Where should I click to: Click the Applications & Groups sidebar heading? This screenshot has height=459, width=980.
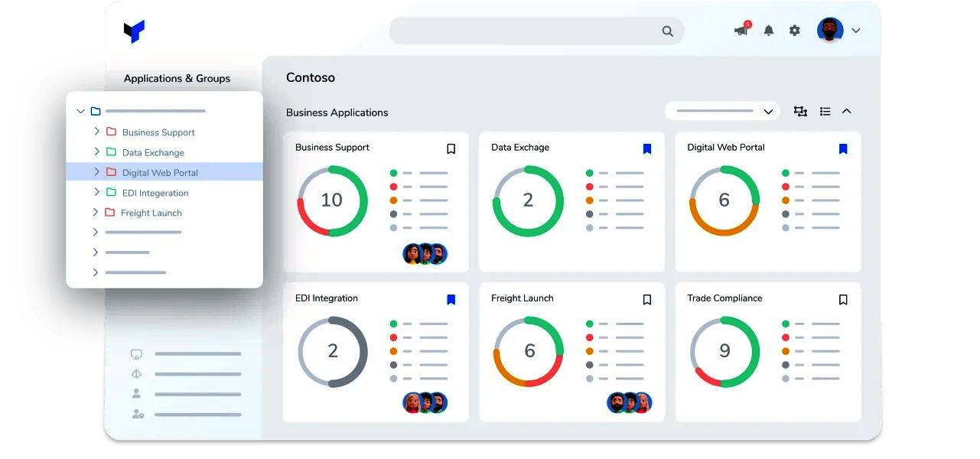(x=177, y=78)
